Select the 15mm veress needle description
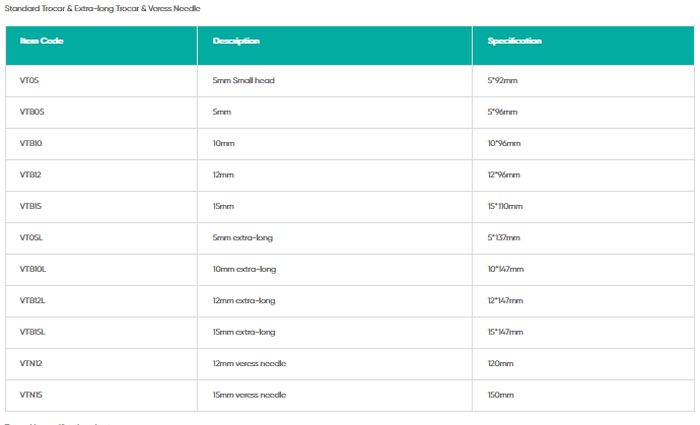This screenshot has height=425, width=700. coord(249,395)
